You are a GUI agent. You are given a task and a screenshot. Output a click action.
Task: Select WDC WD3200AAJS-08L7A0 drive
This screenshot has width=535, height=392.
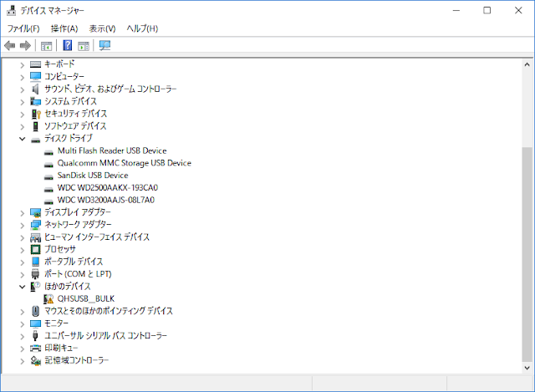pyautogui.click(x=106, y=200)
